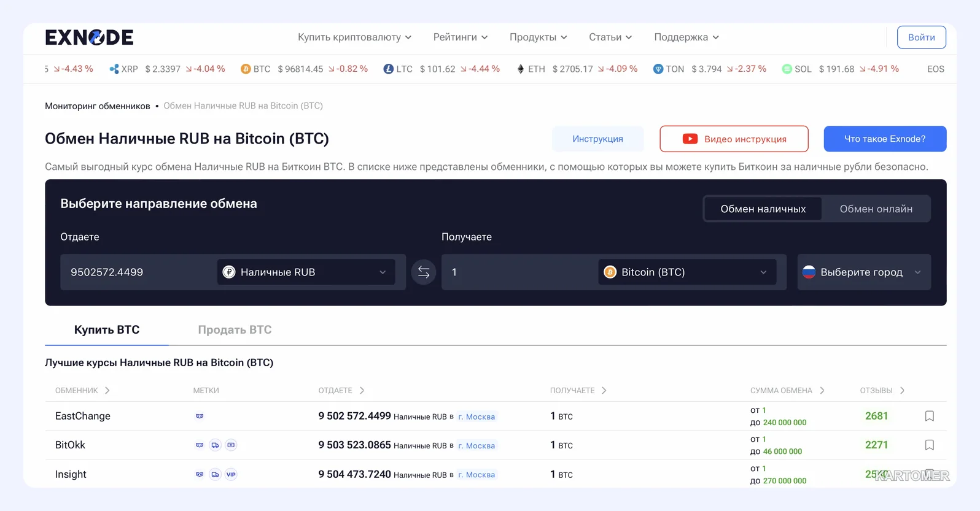Sort by the Отдаете column header
Viewport: 980px width, 511px height.
click(x=341, y=390)
